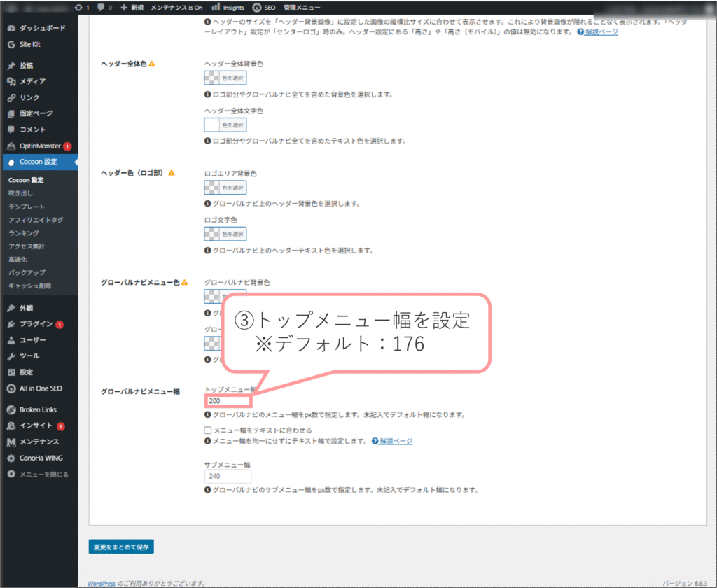Open the 新規 dropdown in admin bar

tap(132, 8)
